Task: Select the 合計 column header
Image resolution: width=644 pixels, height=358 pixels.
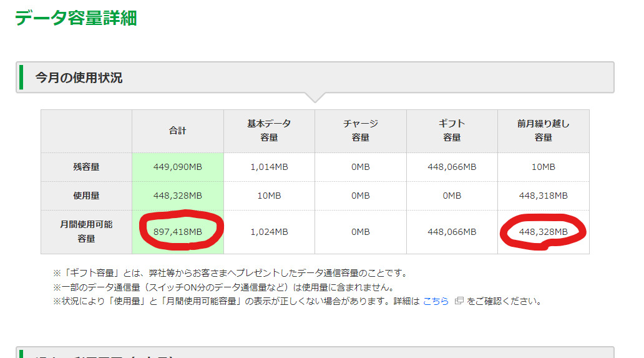Action: [177, 131]
